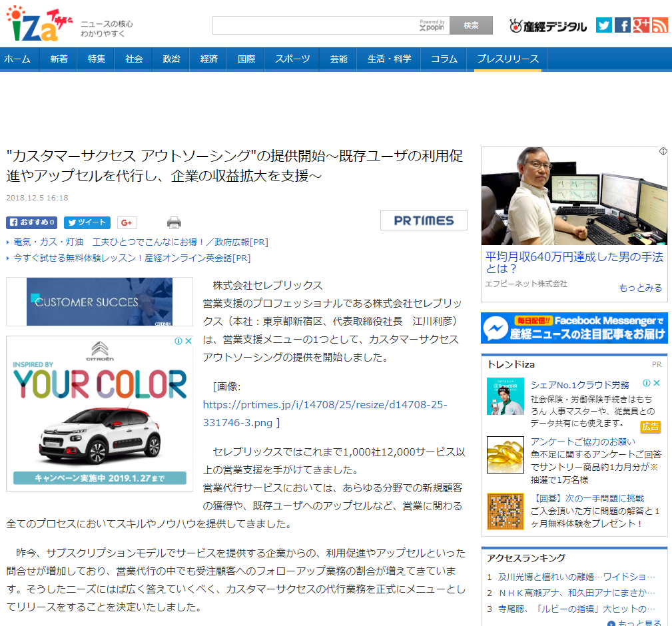Screen dimensions: 672x626
Task: Open the 新着 navigation tab
Action: coord(59,59)
